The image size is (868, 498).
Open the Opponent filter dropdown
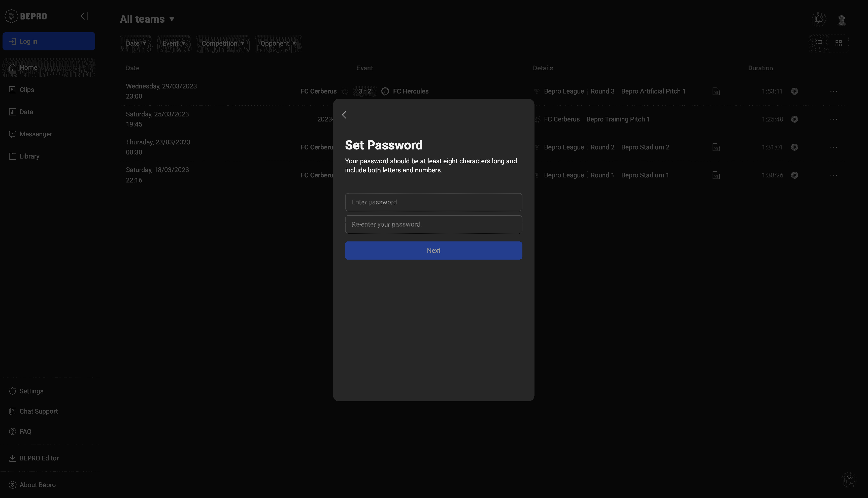click(278, 43)
